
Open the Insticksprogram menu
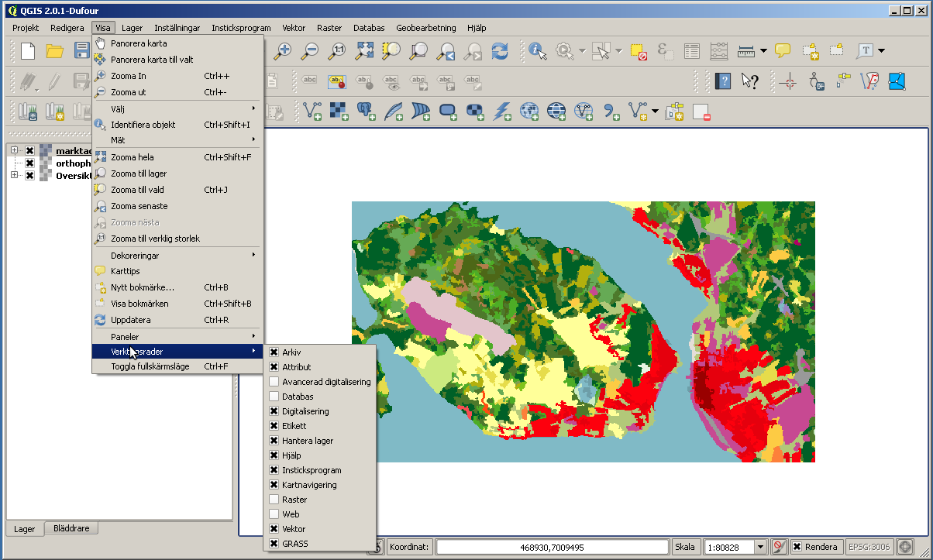[241, 27]
